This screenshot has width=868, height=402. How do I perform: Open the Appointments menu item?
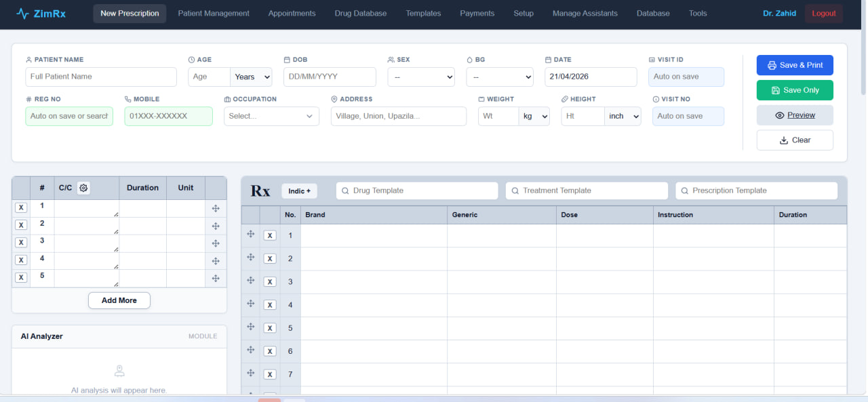pos(292,13)
